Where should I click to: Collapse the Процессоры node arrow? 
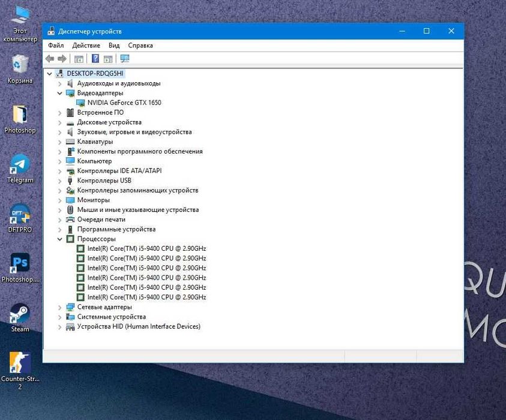pyautogui.click(x=59, y=239)
